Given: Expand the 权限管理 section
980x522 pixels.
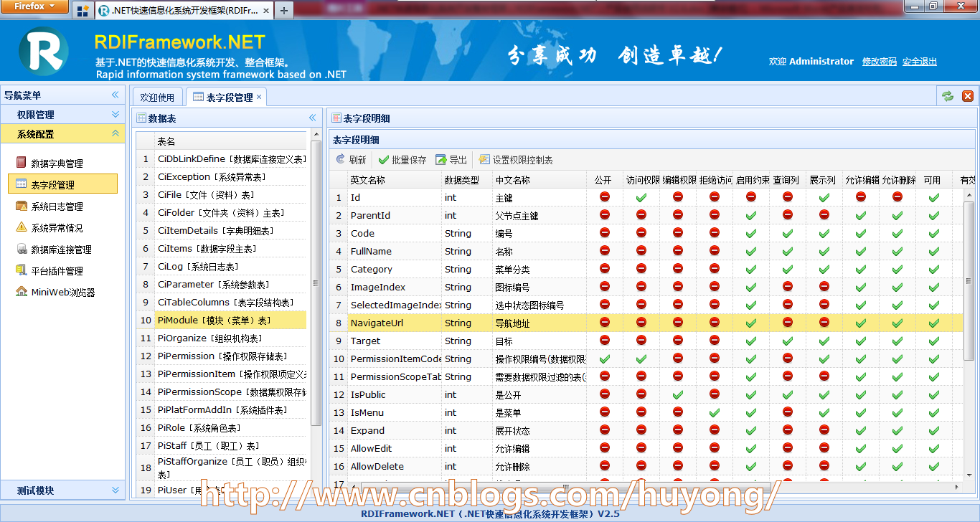Looking at the screenshot, I should click(x=62, y=114).
